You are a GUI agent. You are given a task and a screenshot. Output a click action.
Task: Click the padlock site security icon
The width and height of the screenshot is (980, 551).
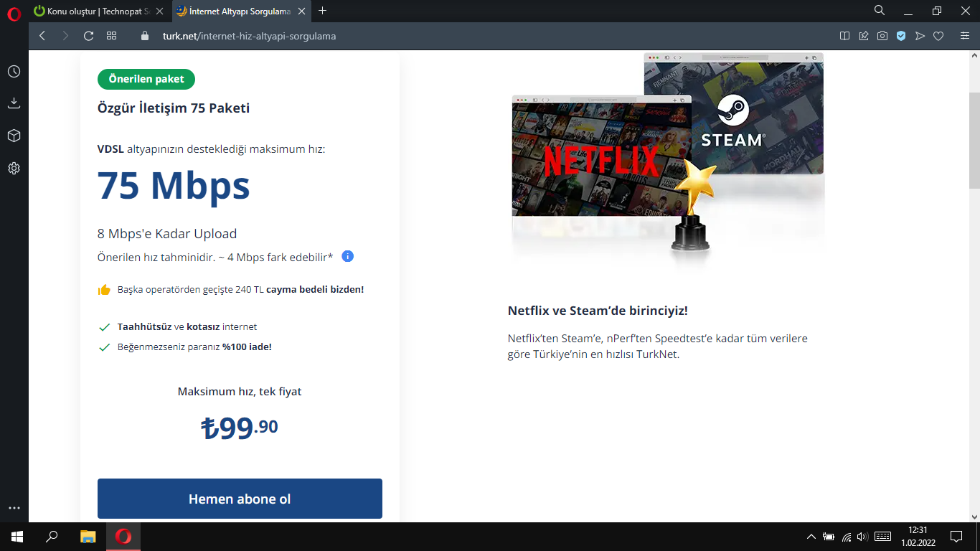(145, 36)
